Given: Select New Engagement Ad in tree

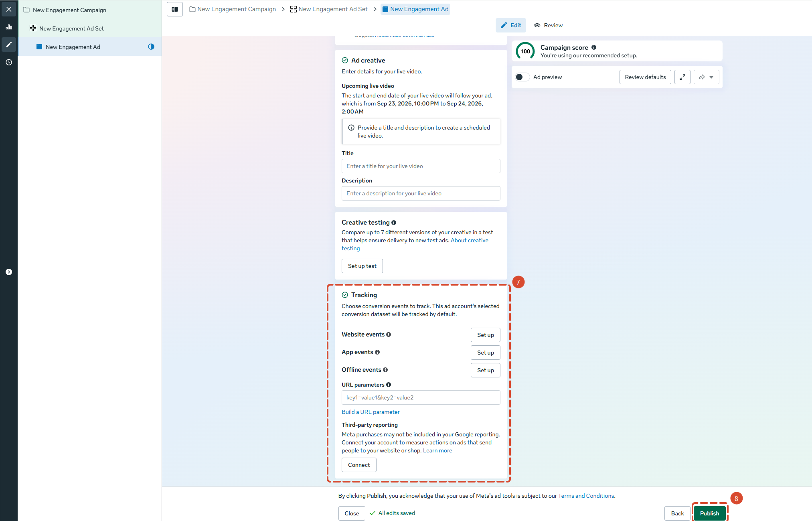Looking at the screenshot, I should pos(89,47).
